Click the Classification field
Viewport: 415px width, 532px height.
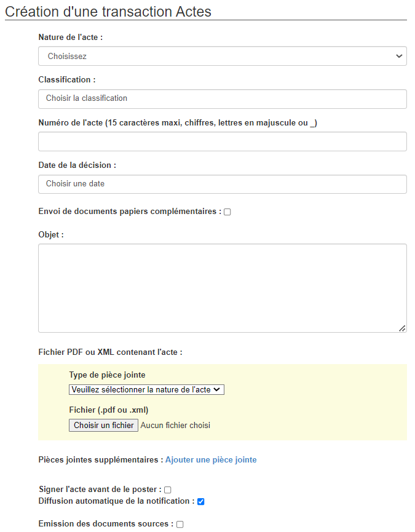pos(222,98)
